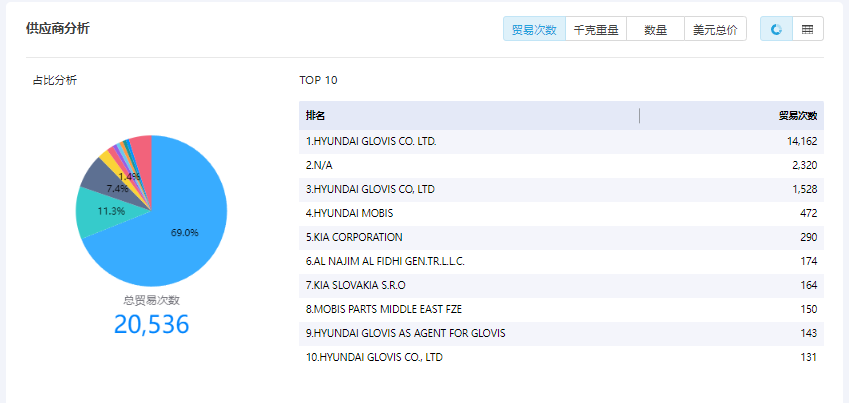Switch to 美元总价 metric
The width and height of the screenshot is (849, 403).
click(x=716, y=30)
